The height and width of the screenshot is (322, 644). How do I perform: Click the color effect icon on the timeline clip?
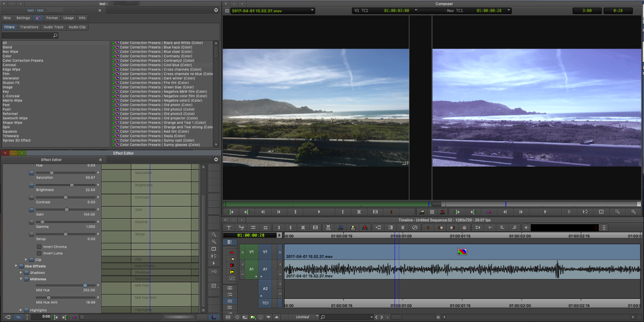[463, 251]
